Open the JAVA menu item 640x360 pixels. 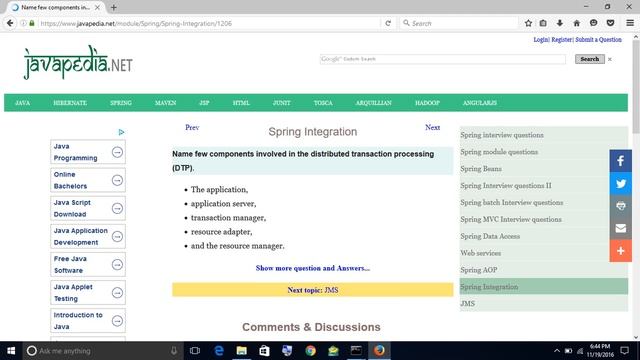pos(22,103)
